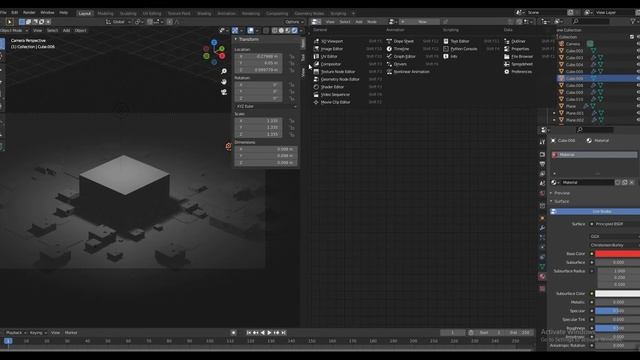Open the World properties tab icon
Image resolution: width=640 pixels, height=360 pixels.
pos(542,193)
